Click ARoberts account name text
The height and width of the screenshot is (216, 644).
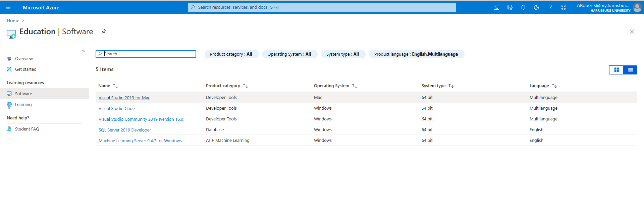[603, 5]
